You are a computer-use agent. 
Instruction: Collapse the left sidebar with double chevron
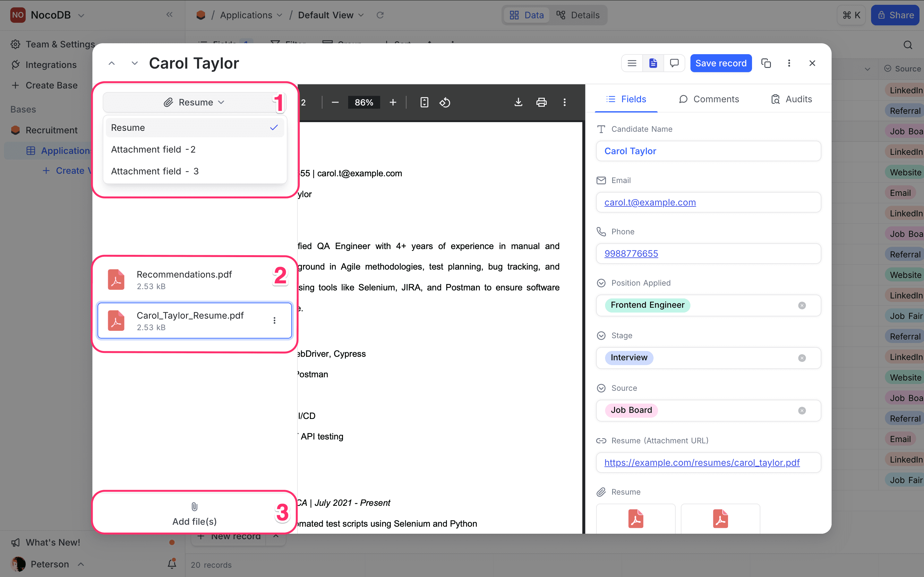[169, 14]
